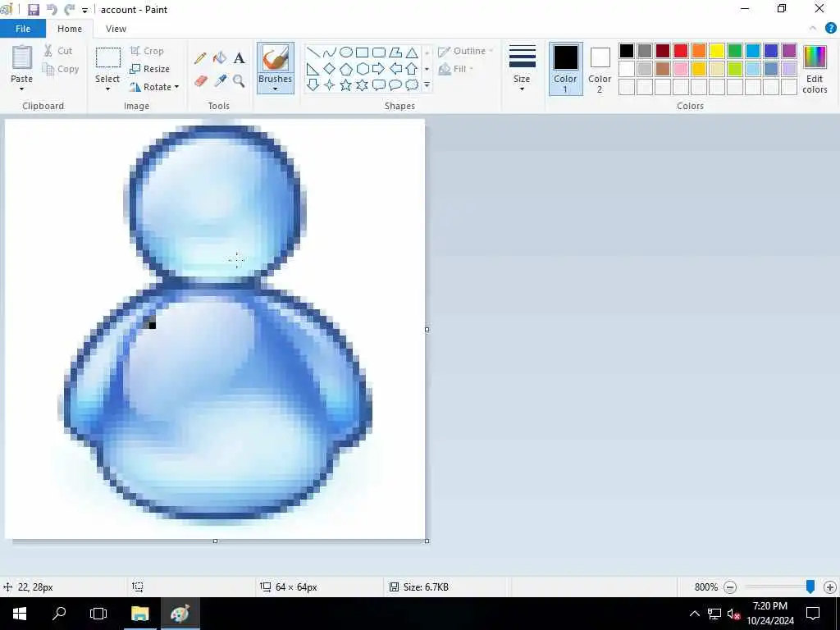Open File Explorer from the taskbar
840x630 pixels.
click(139, 614)
